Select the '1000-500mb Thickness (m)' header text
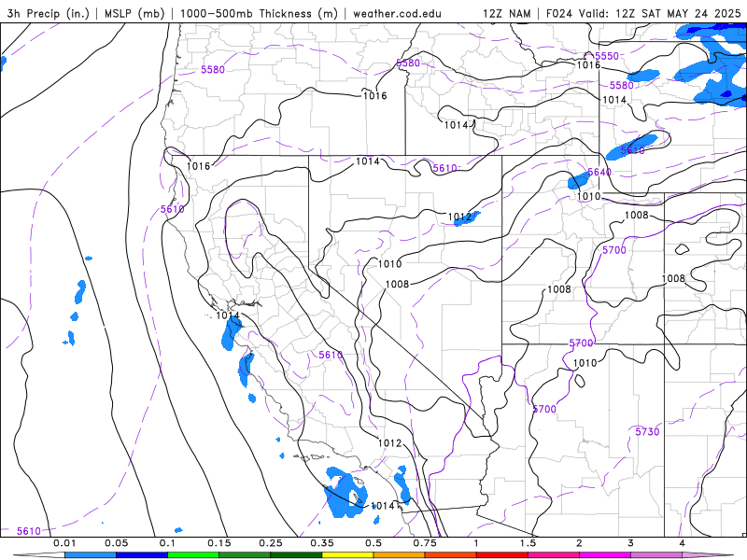The width and height of the screenshot is (747, 560). tap(259, 13)
